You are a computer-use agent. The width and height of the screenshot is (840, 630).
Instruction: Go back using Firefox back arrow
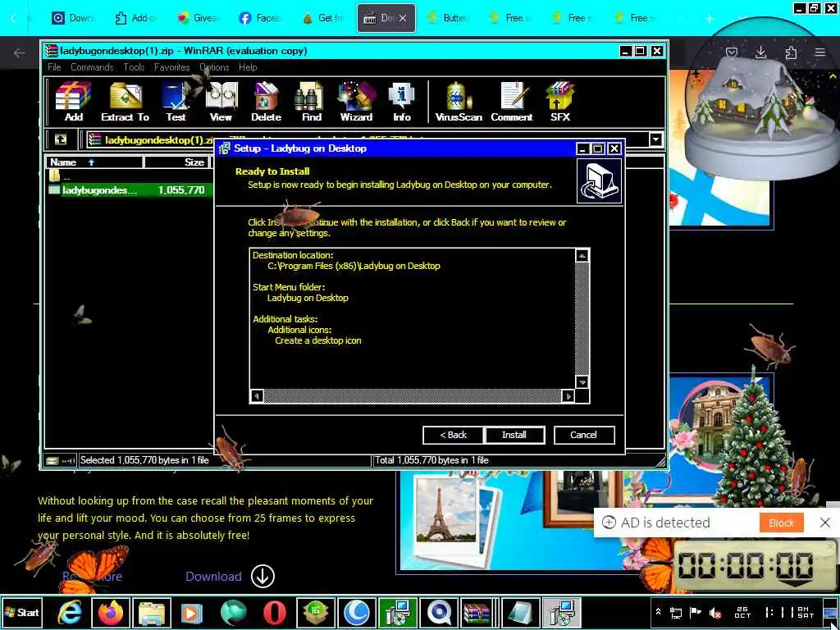coord(20,52)
